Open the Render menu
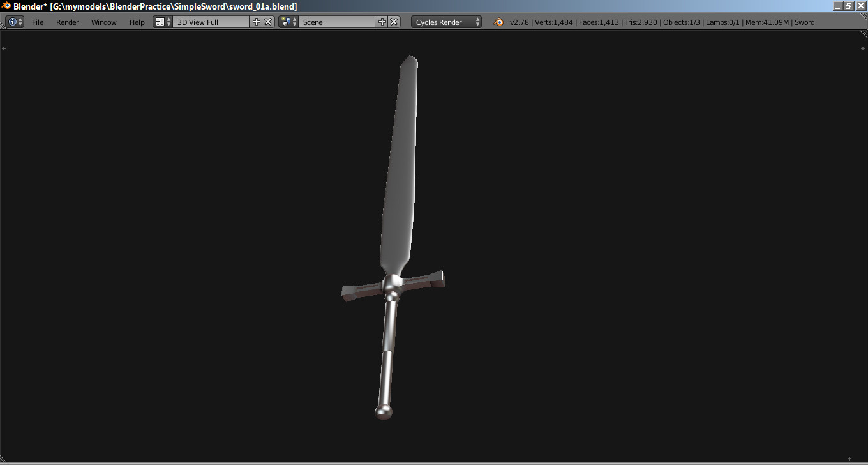The image size is (868, 465). click(67, 21)
